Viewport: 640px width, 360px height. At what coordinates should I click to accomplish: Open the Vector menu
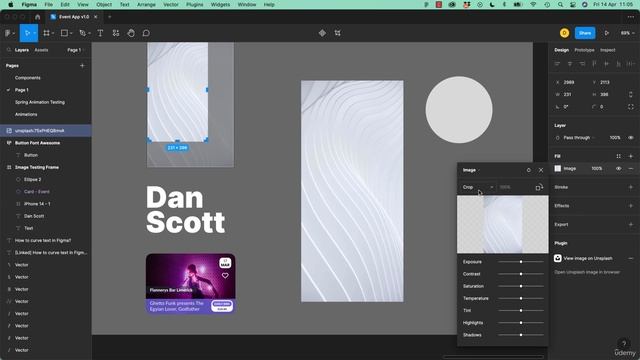click(x=171, y=4)
